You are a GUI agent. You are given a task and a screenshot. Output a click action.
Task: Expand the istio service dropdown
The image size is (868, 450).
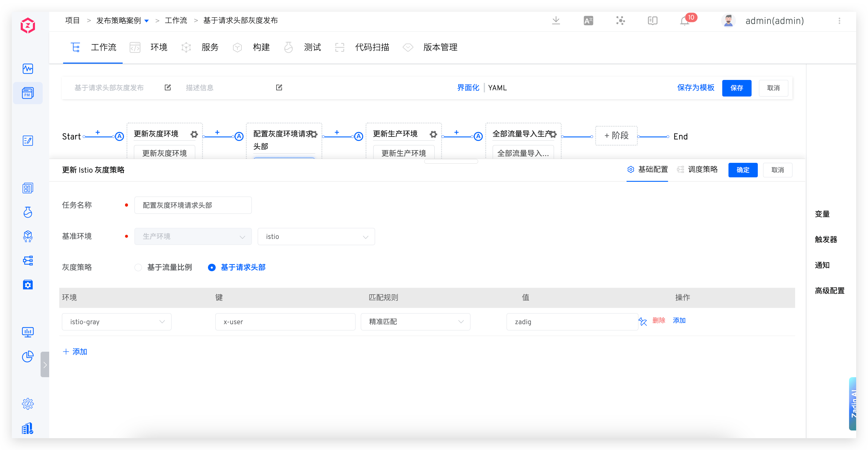pos(316,237)
